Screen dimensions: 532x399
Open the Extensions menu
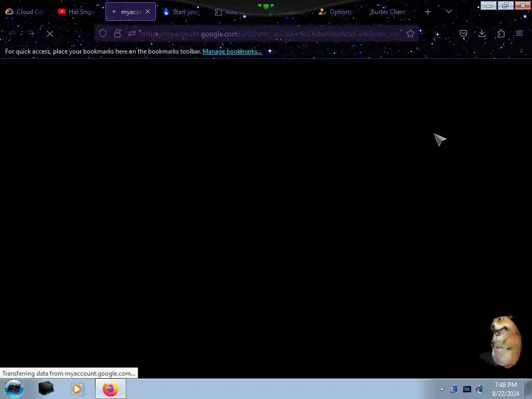pyautogui.click(x=501, y=33)
